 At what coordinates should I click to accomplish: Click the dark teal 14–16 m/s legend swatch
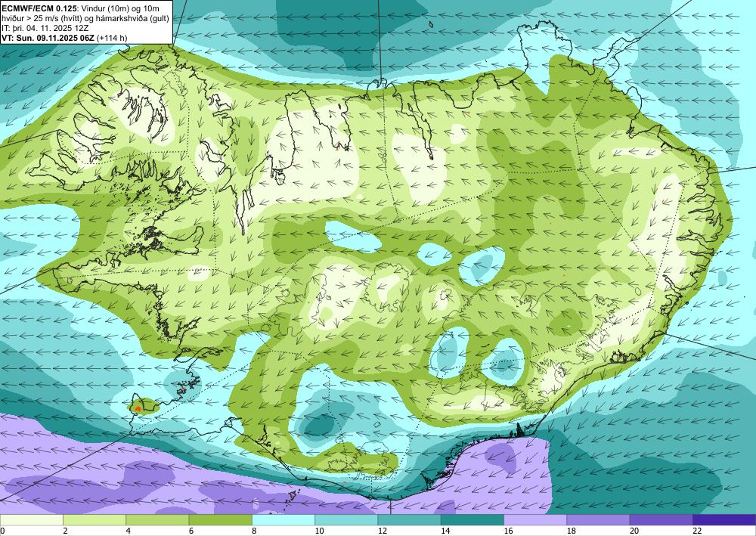click(x=472, y=520)
